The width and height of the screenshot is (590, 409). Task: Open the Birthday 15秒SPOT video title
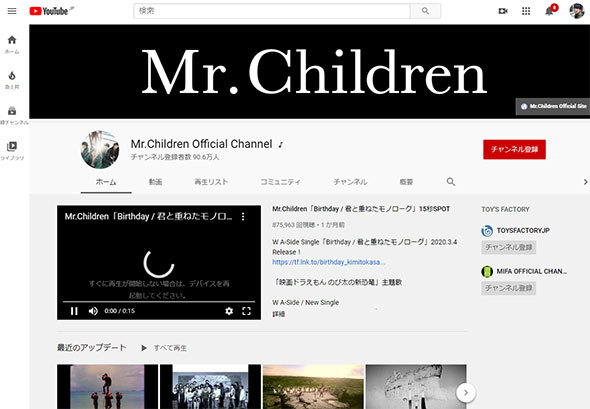point(361,209)
